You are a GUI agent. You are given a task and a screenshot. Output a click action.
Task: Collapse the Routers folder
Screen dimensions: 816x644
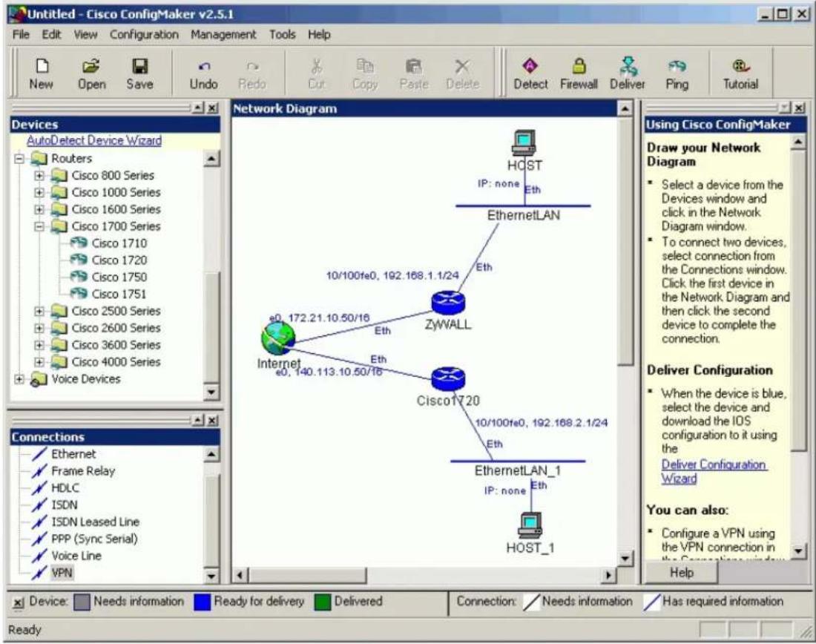(x=19, y=158)
